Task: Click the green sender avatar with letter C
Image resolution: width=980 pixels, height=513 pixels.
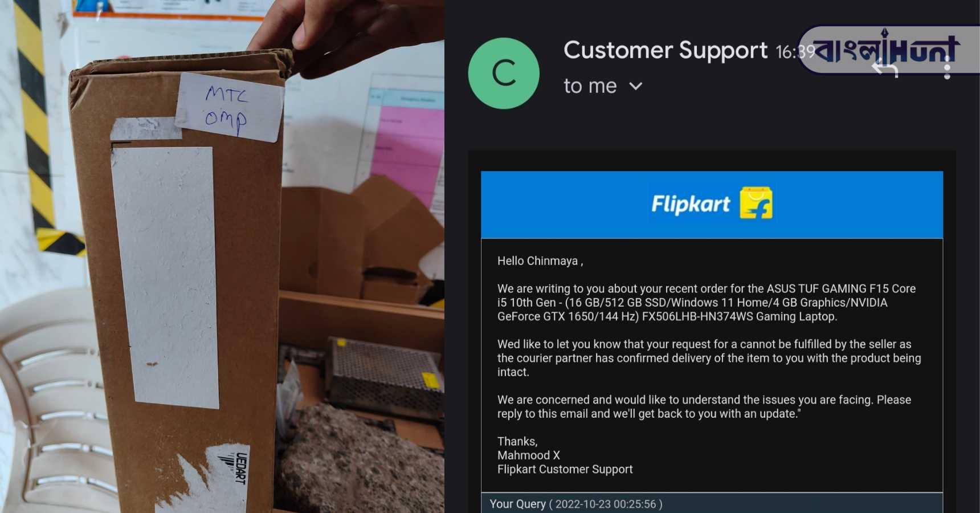Action: [504, 74]
